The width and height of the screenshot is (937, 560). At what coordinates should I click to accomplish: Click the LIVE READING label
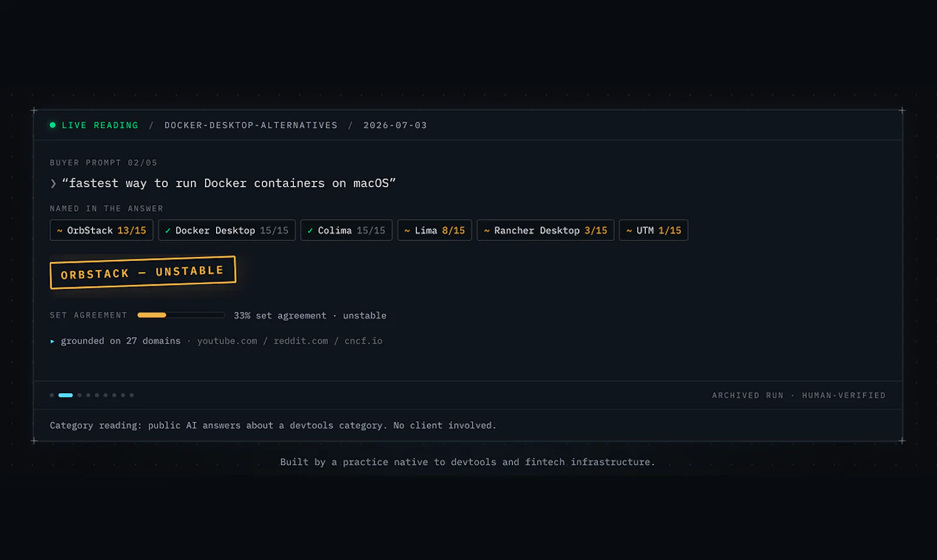click(x=100, y=125)
